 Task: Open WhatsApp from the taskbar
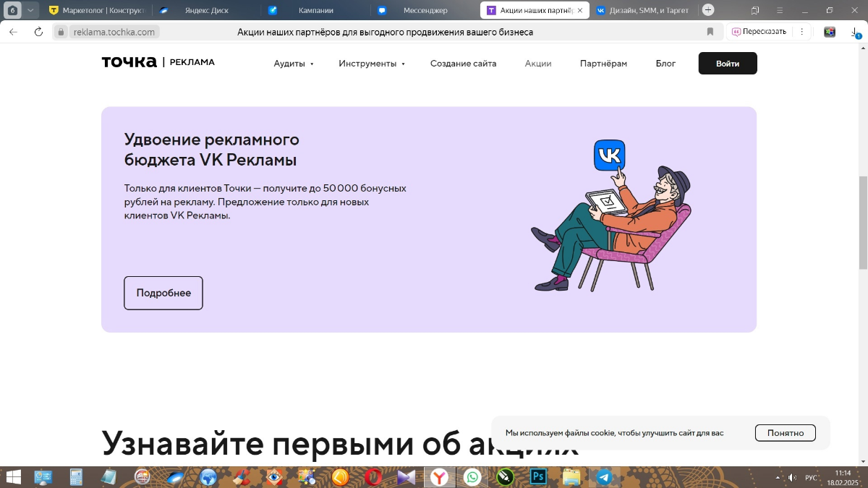(x=471, y=477)
